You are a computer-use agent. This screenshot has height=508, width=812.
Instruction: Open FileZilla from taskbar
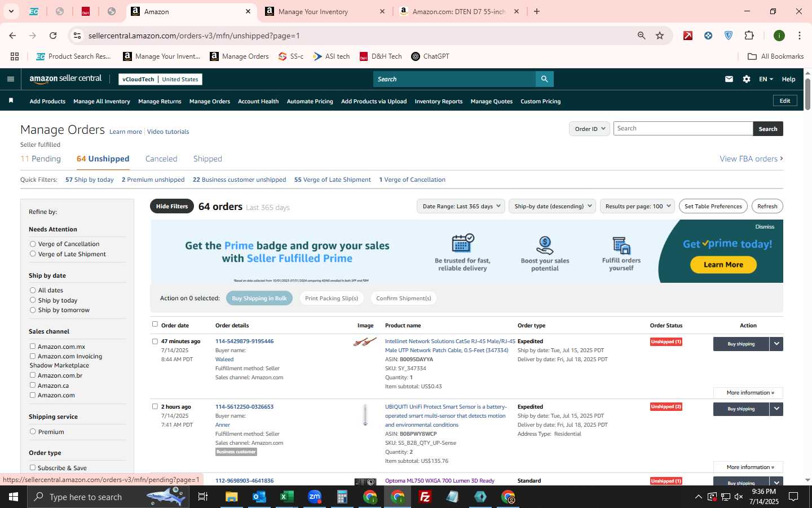click(x=425, y=497)
